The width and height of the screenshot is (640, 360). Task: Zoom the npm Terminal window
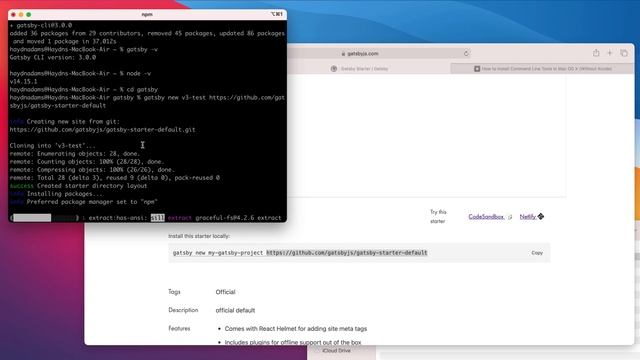pos(29,15)
